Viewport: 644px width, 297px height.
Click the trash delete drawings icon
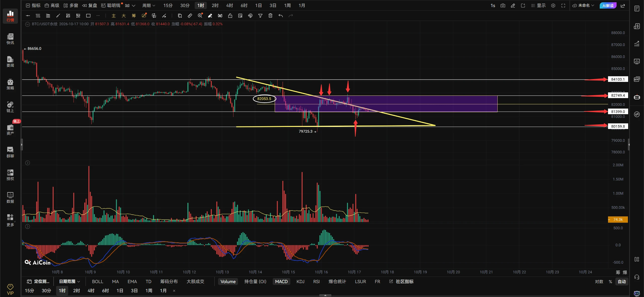click(x=270, y=16)
